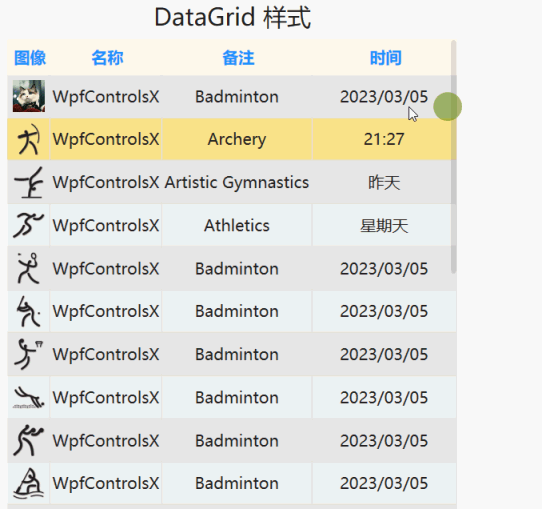Click Badminton cell in beach volleyball pictogram row
The width and height of the screenshot is (542, 509).
pos(237,397)
